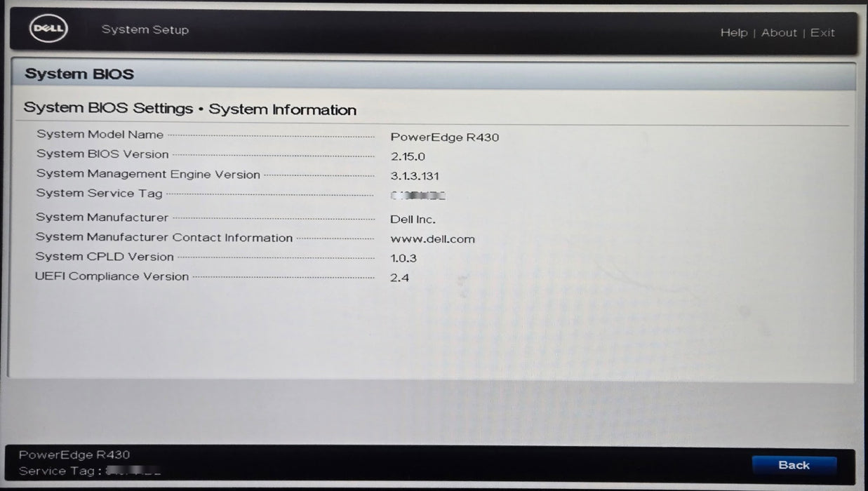868x491 pixels.
Task: Select the System Model Name label
Action: point(100,135)
